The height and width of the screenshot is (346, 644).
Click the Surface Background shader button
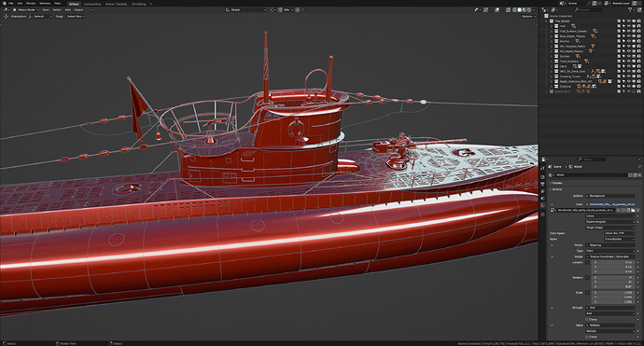pyautogui.click(x=609, y=196)
